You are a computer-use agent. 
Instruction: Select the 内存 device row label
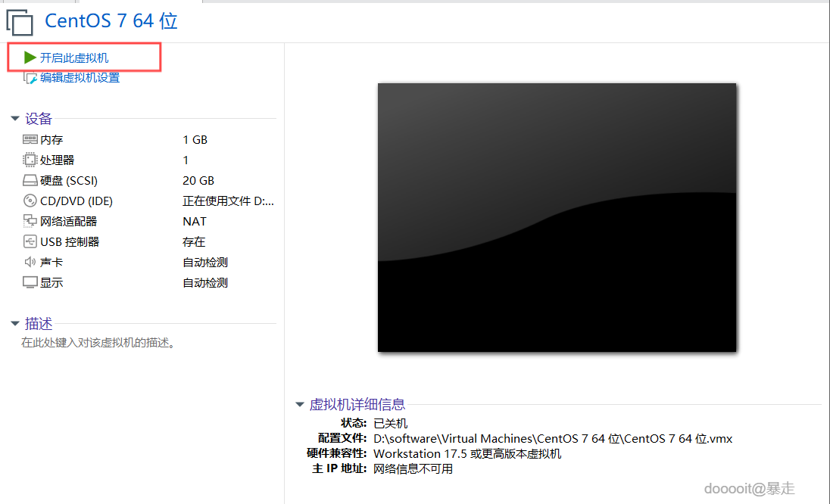[x=51, y=139]
